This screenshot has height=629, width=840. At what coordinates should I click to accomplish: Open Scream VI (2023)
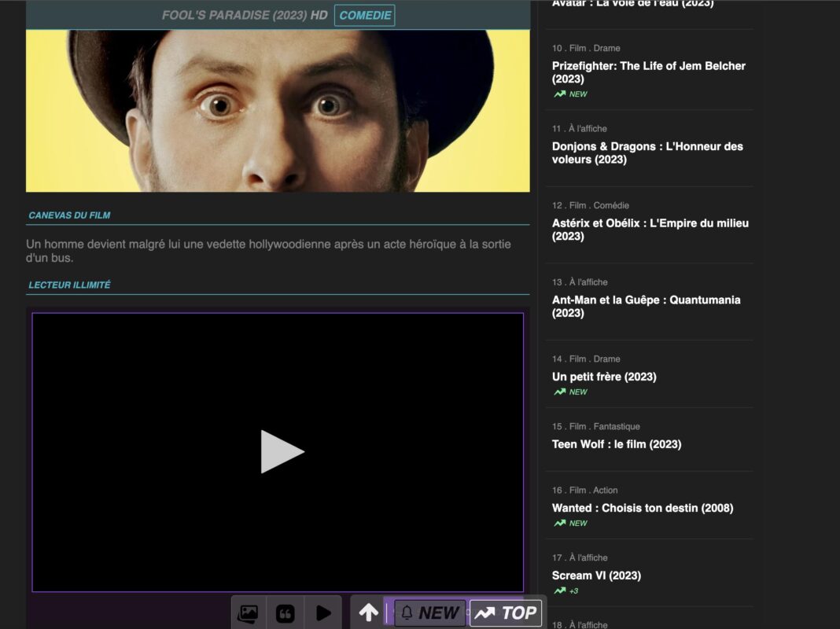pos(596,575)
